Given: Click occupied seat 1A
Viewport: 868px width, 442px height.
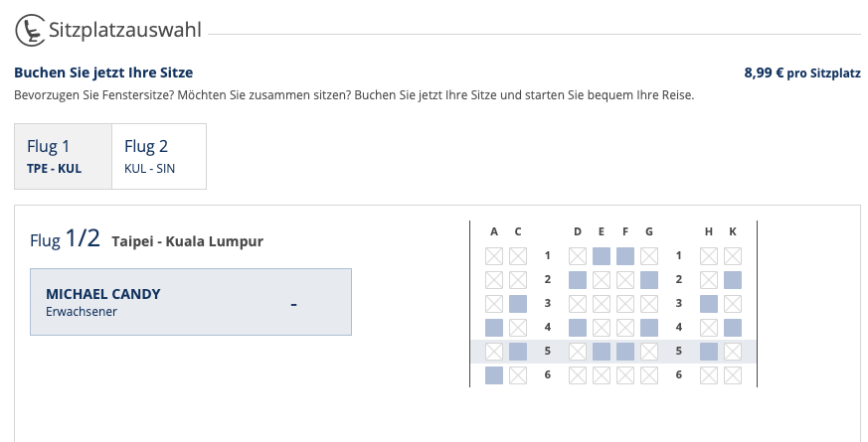Looking at the screenshot, I should coord(494,256).
